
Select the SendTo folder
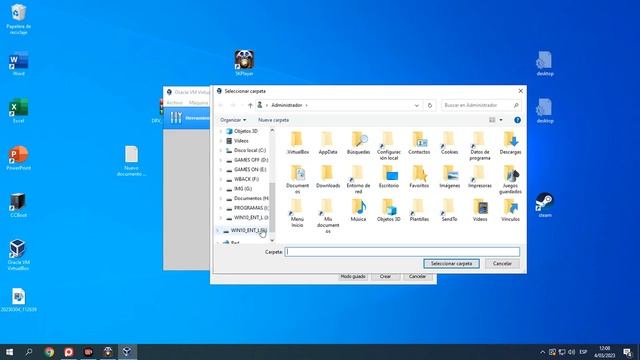(449, 210)
